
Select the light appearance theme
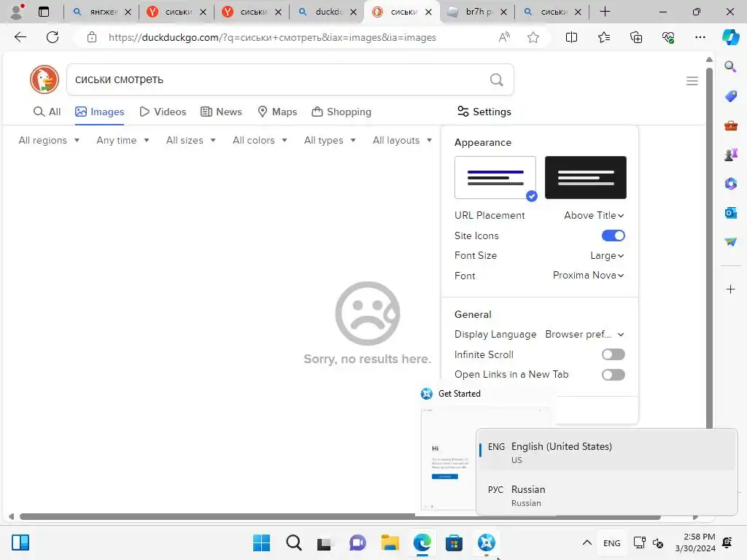tap(495, 178)
